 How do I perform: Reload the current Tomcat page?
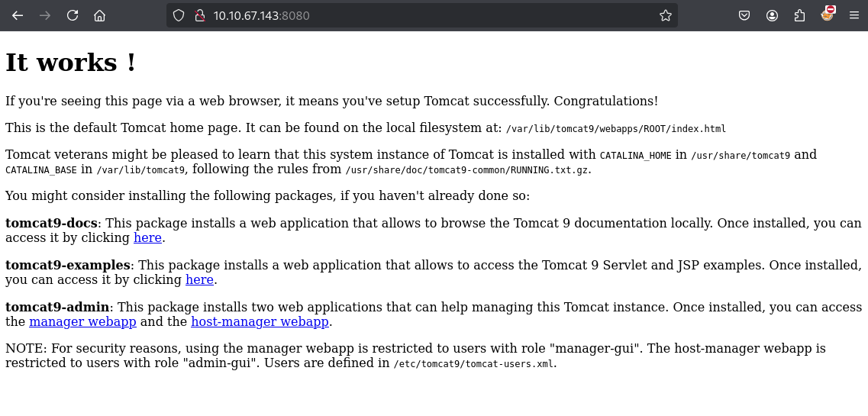(73, 15)
